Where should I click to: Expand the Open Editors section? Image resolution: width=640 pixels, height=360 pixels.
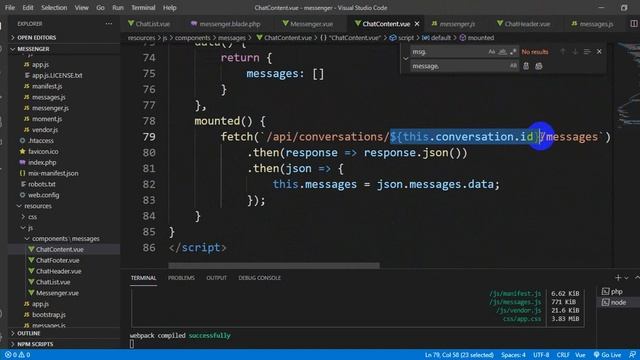(x=64, y=38)
